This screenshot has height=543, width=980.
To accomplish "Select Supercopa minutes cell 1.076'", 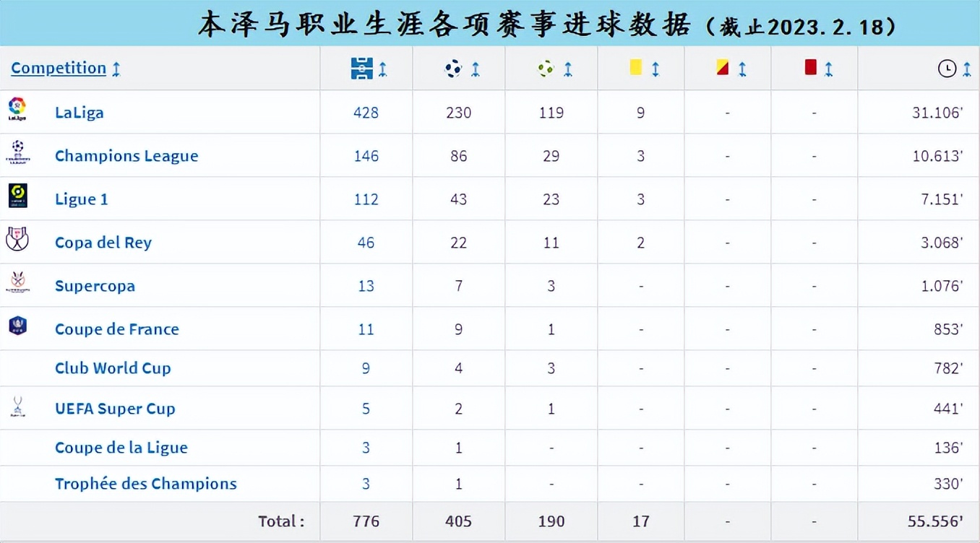I will tap(919, 286).
